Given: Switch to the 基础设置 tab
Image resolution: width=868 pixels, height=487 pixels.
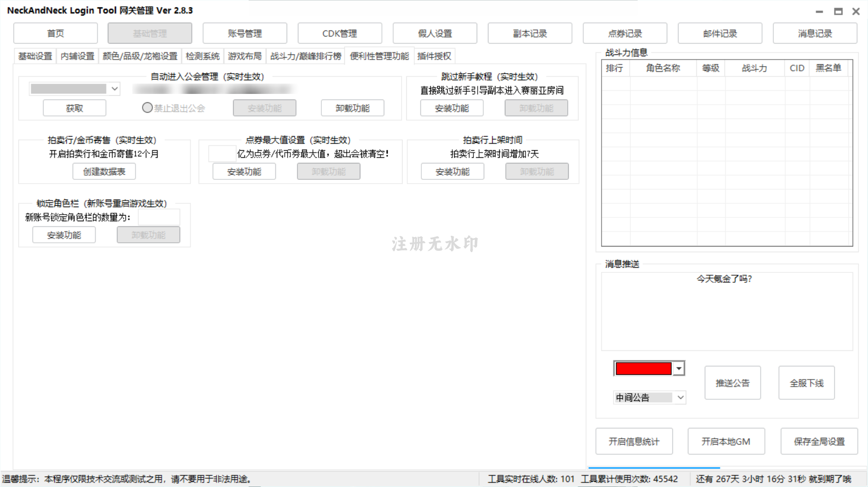Looking at the screenshot, I should (x=35, y=56).
